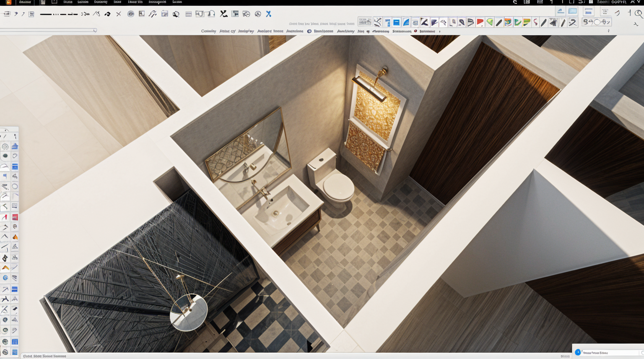Click the search field at bottom right
Viewport: 644px width, 359px height.
point(609,353)
